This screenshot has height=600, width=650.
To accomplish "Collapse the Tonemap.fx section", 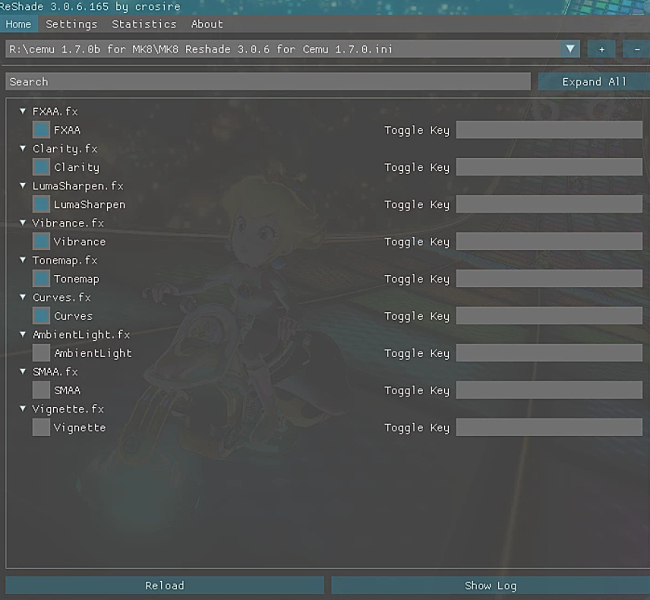I will tap(23, 260).
